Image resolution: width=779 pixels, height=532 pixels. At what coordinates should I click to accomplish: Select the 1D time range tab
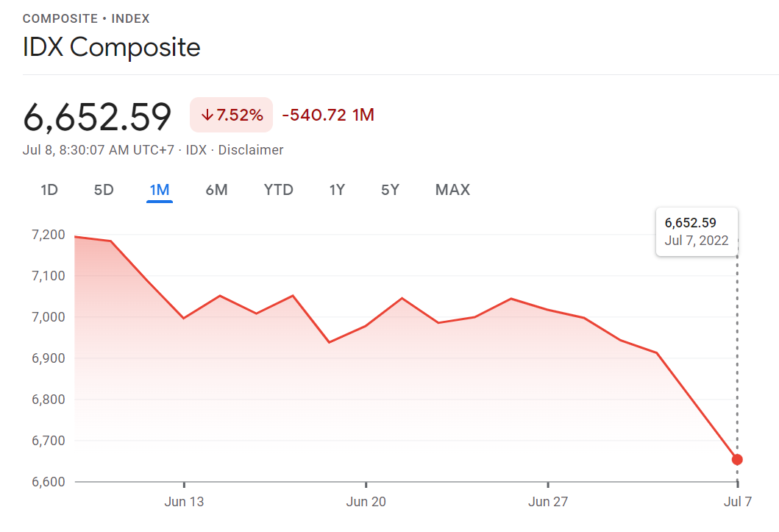[49, 190]
